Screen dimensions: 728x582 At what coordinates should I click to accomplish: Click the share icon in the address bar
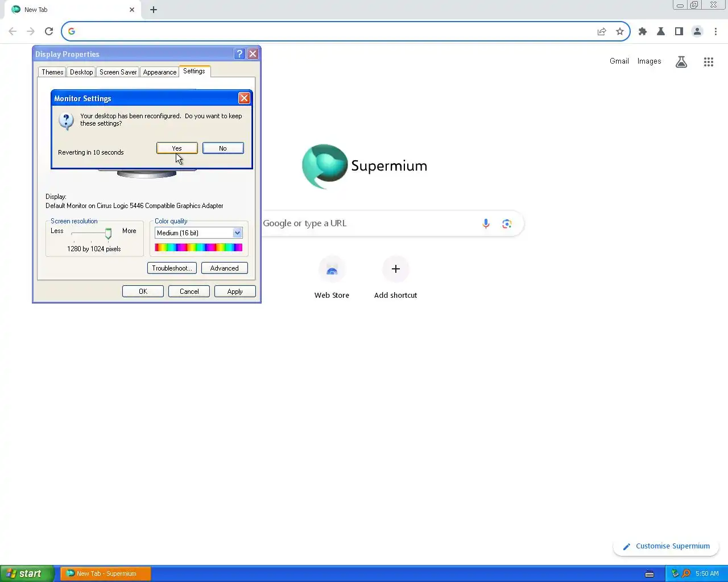(x=602, y=31)
